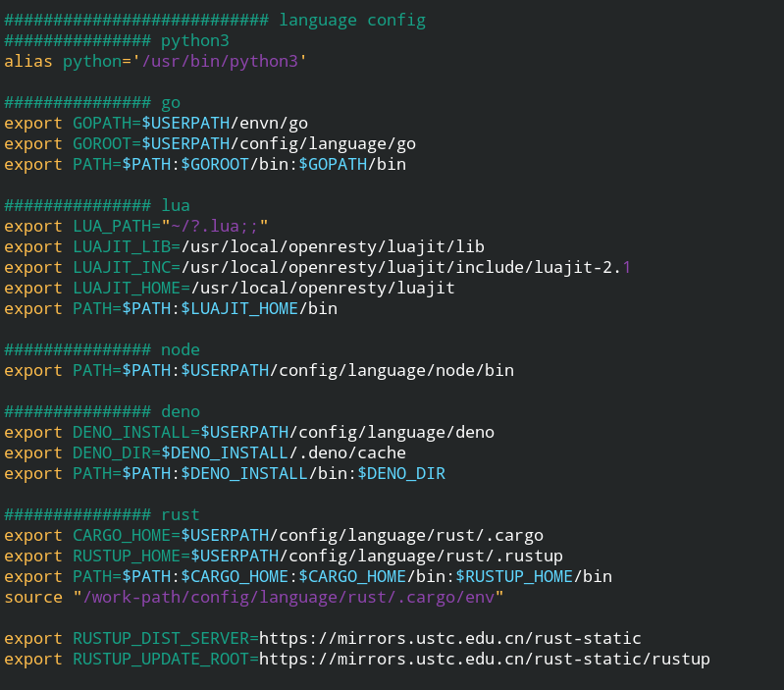This screenshot has width=784, height=690.
Task: Click the PATH line containing $GOROOT/bin
Action: point(205,165)
